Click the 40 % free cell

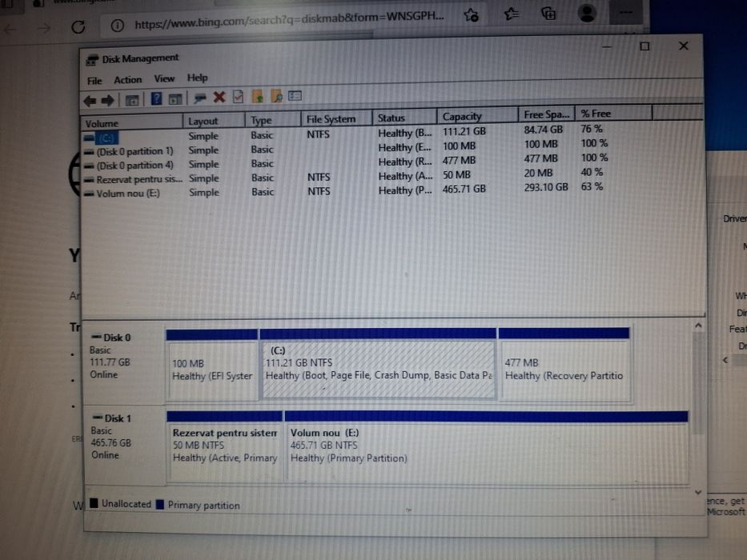(x=592, y=172)
